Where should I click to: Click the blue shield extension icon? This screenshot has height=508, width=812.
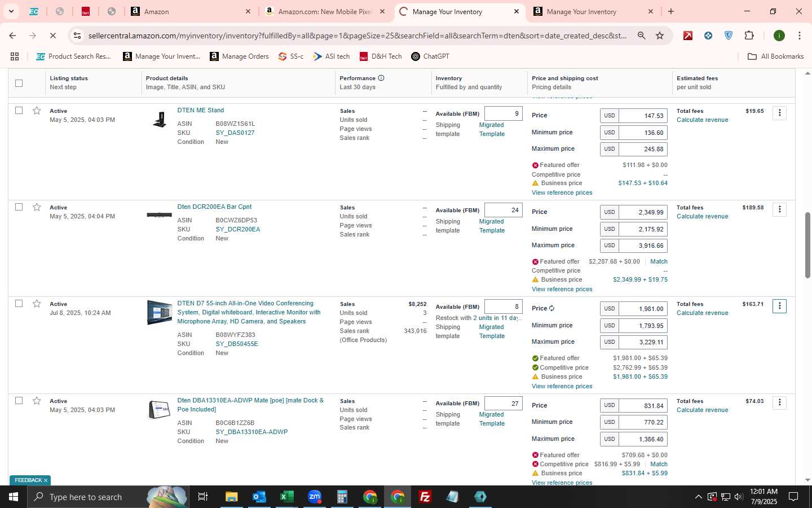(x=729, y=36)
